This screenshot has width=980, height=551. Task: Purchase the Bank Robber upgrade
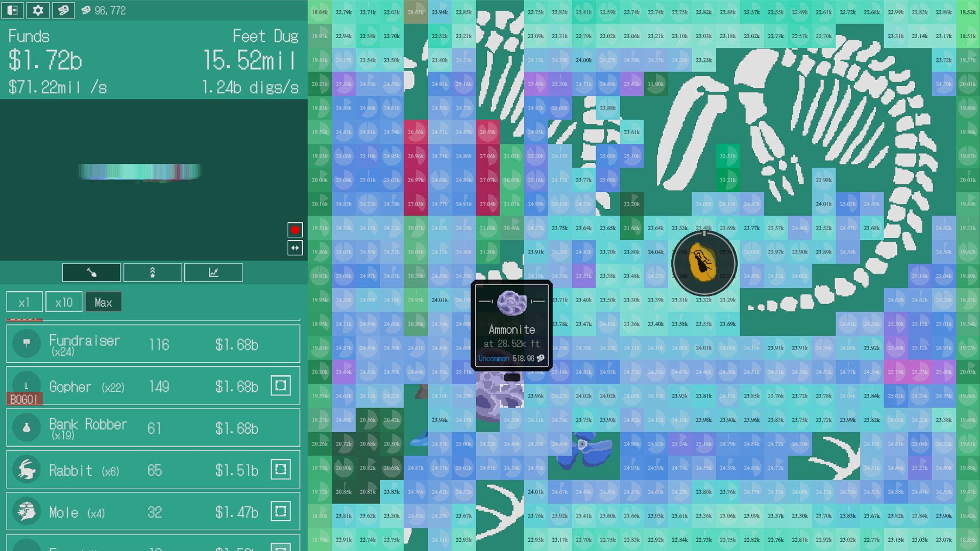[153, 428]
